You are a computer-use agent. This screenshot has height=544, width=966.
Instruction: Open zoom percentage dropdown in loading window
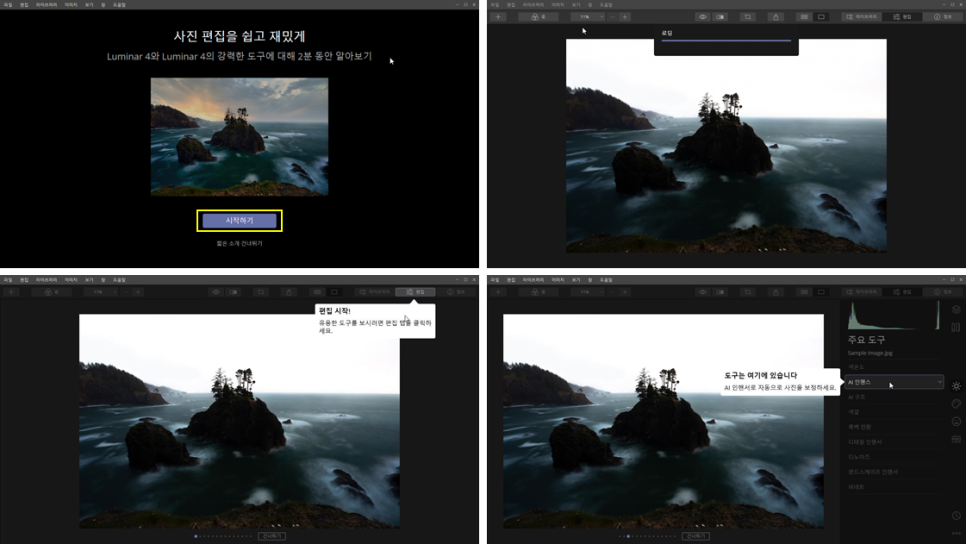coord(588,17)
